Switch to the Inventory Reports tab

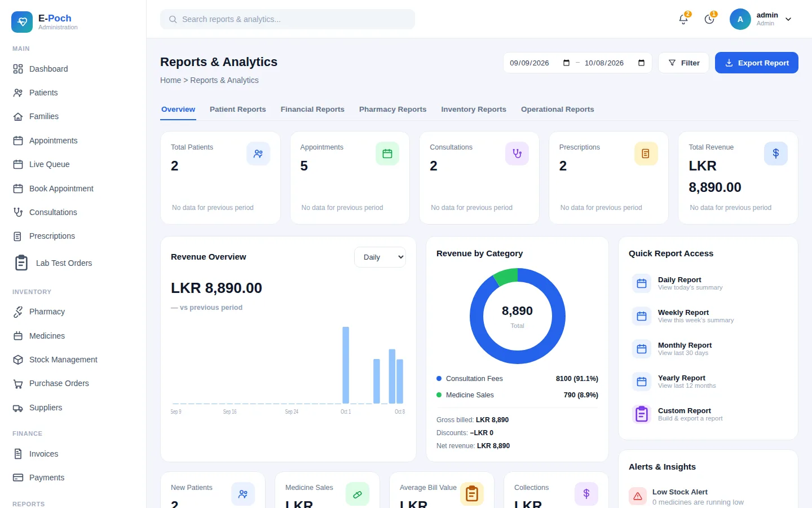(x=474, y=110)
